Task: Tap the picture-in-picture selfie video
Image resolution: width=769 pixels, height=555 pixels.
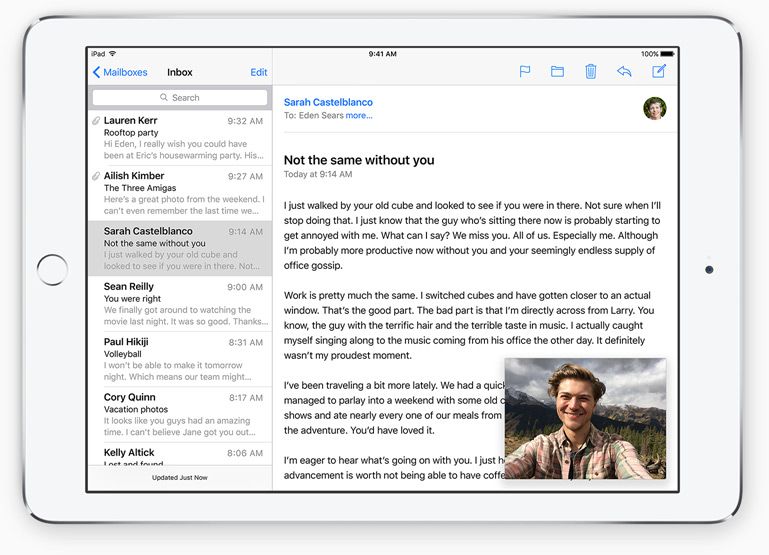Action: (585, 418)
